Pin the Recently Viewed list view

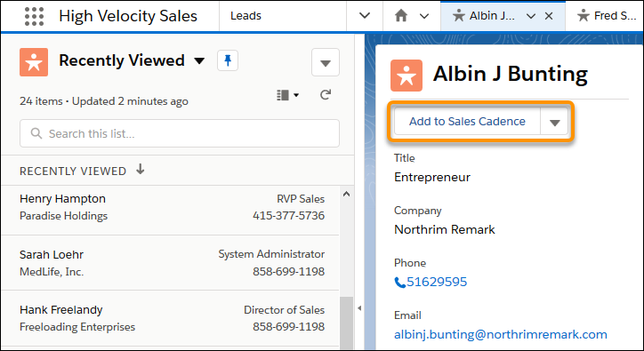click(x=228, y=60)
